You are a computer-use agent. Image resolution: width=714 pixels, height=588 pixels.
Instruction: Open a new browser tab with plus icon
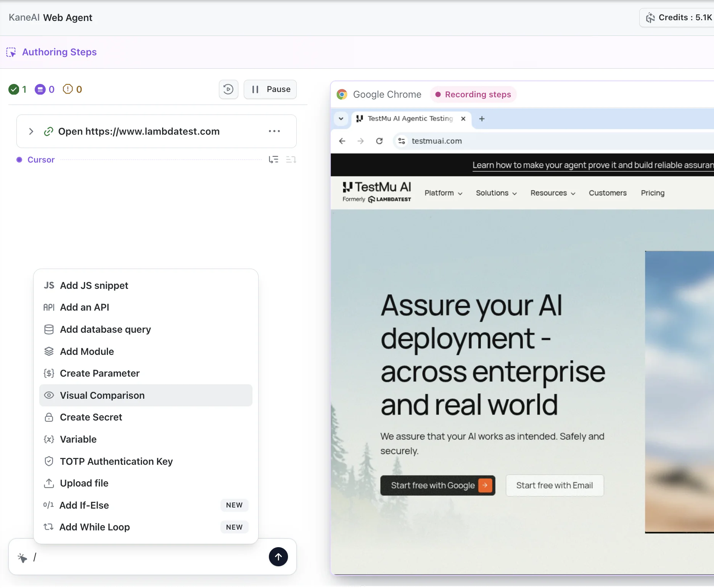point(482,119)
